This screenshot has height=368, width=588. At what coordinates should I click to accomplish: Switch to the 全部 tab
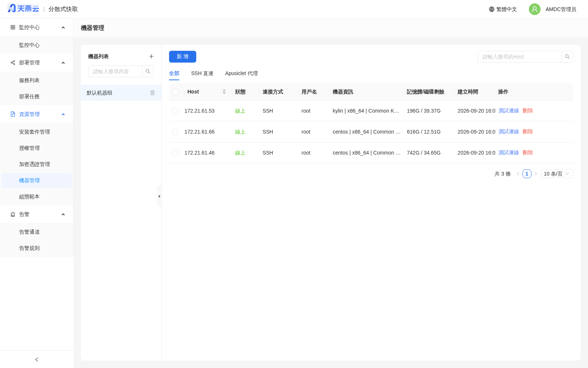point(174,73)
